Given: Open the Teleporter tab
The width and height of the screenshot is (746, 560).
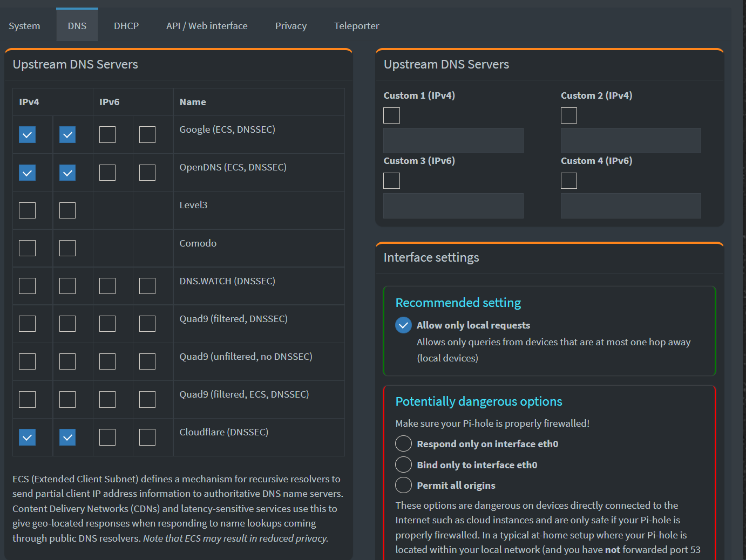Looking at the screenshot, I should pos(356,26).
